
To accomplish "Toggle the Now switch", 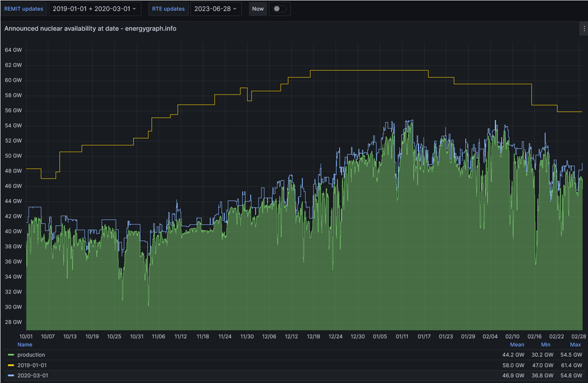I will pos(279,9).
